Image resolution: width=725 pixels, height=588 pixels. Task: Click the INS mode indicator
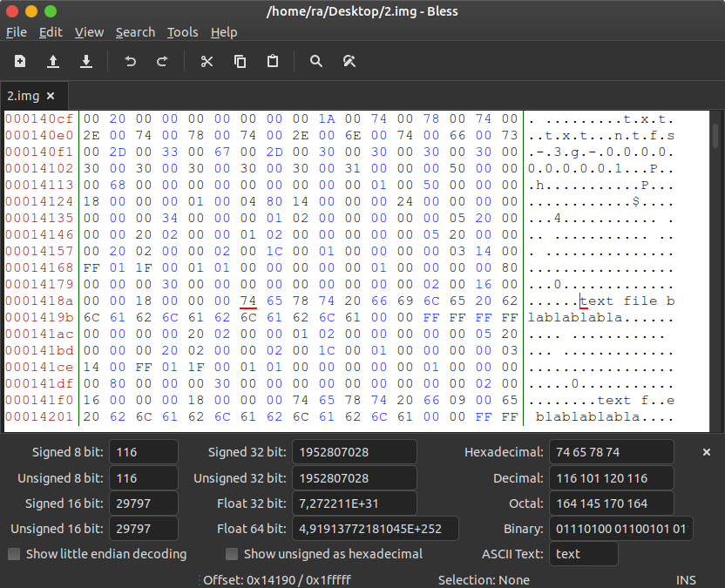click(x=686, y=579)
